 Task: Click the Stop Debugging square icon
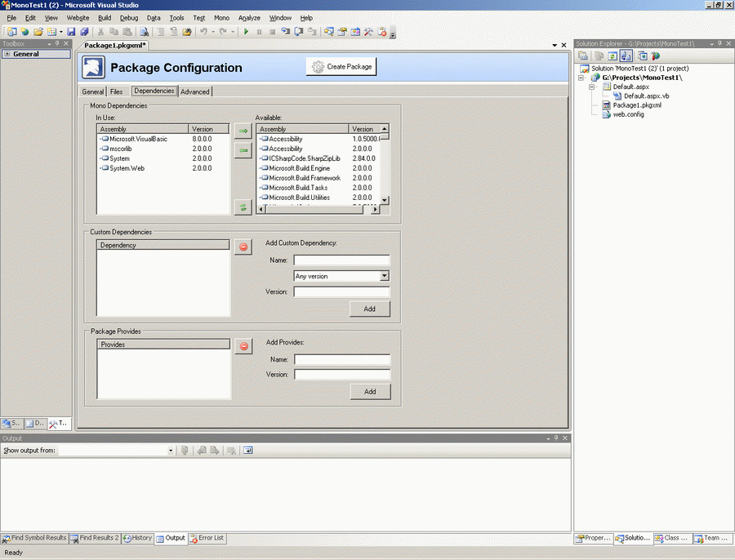pyautogui.click(x=272, y=32)
